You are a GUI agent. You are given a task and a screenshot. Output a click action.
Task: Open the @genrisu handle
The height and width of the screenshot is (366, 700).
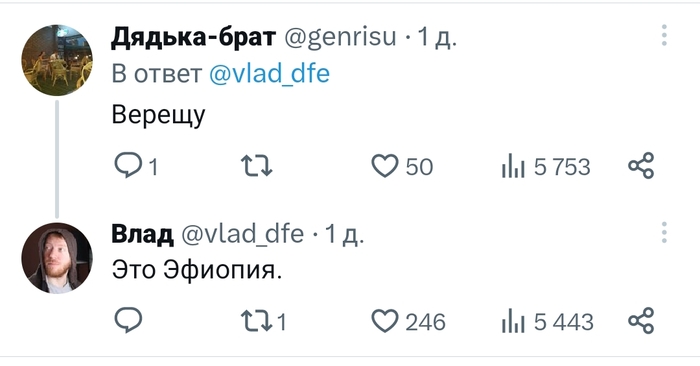click(x=340, y=37)
